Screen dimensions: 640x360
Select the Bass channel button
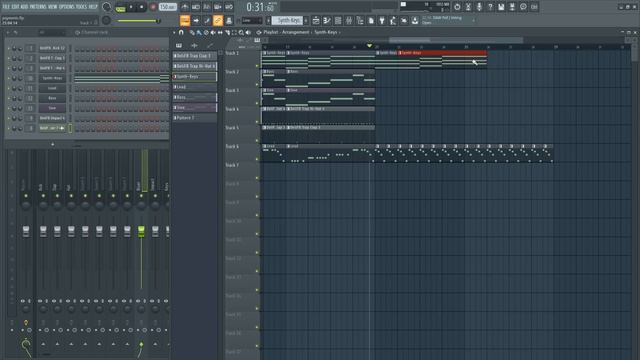click(52, 98)
